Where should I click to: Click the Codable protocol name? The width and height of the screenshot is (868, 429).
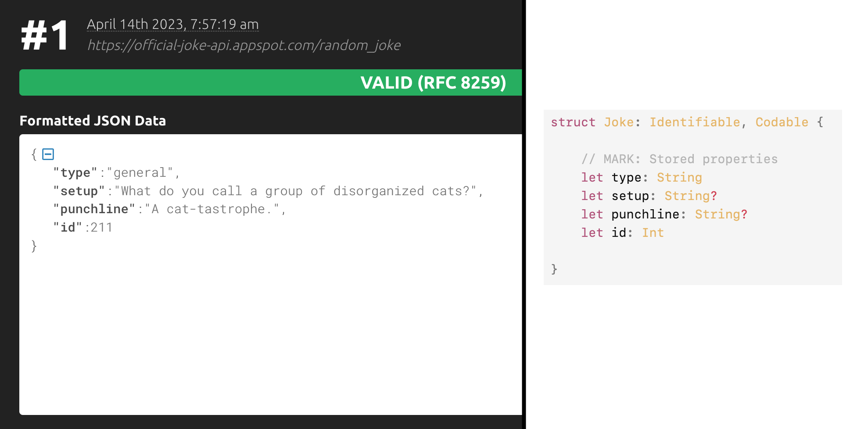click(782, 122)
